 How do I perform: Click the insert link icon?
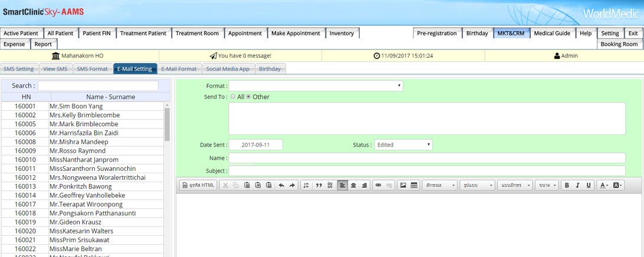379,185
